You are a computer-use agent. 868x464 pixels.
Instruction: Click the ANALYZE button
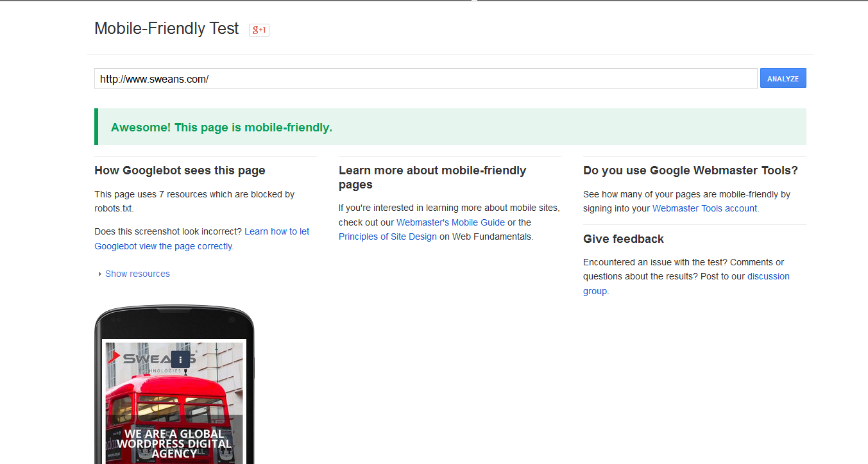click(783, 78)
